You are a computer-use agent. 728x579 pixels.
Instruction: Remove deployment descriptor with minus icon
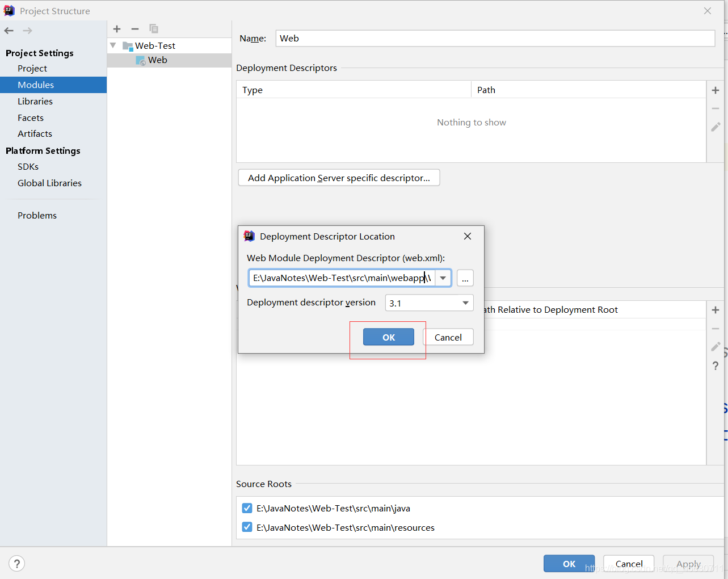(716, 108)
